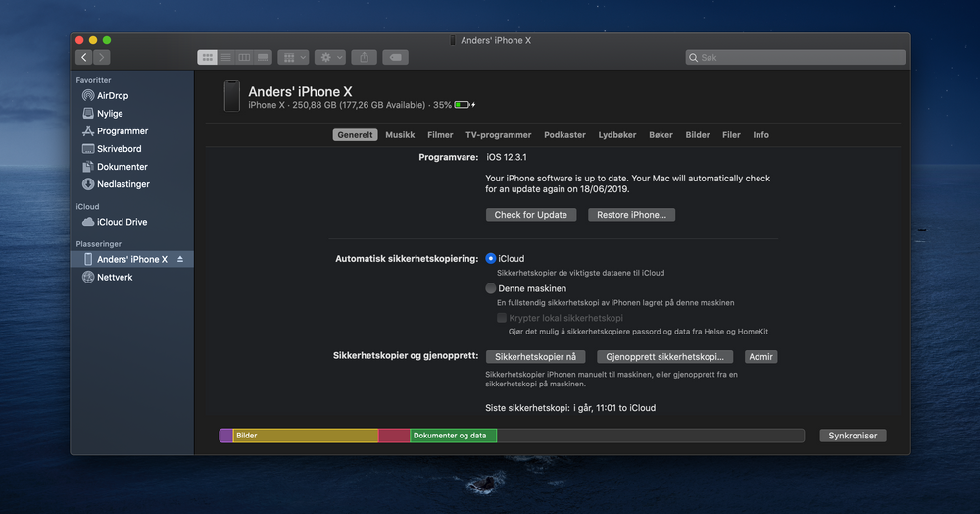Viewport: 980px width, 514px height.
Task: Switch to icon view in toolbar
Action: coord(207,58)
